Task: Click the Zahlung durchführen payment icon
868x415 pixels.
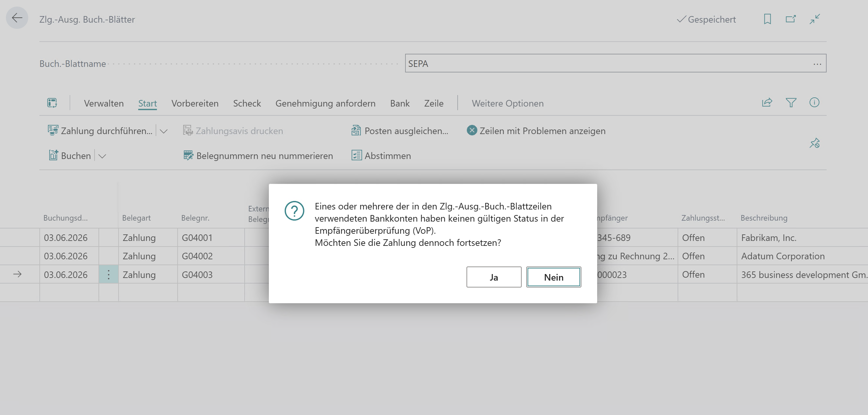Action: pos(53,130)
